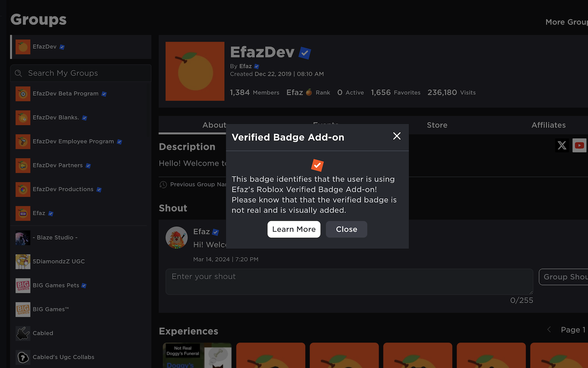588x368 pixels.
Task: Click the search magnifier icon in sidebar
Action: pyautogui.click(x=18, y=73)
